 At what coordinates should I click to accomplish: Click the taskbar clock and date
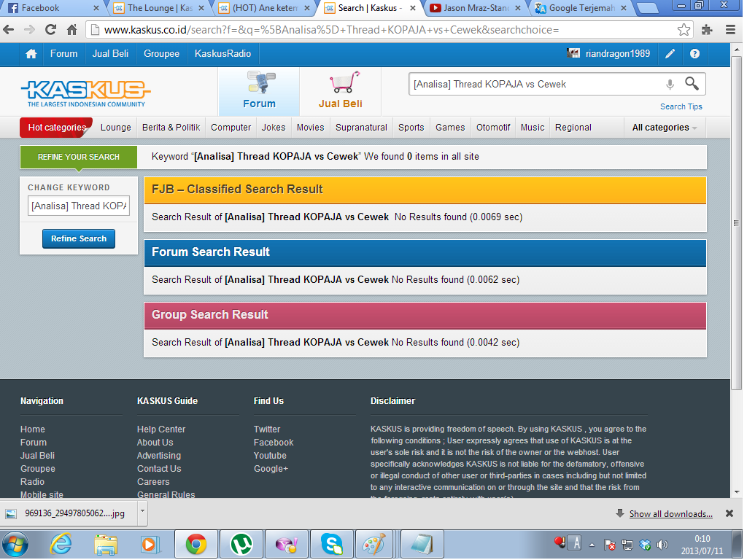(702, 545)
